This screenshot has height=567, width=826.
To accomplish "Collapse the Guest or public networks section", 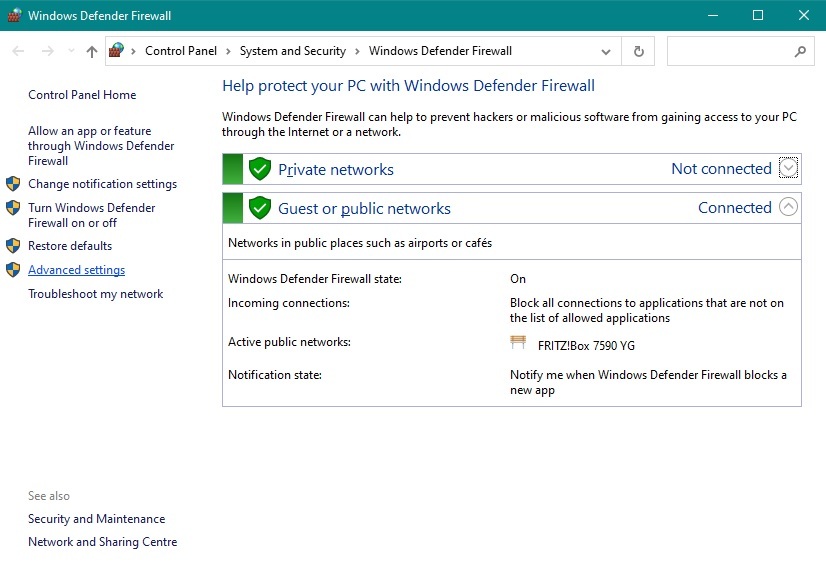I will click(x=789, y=208).
